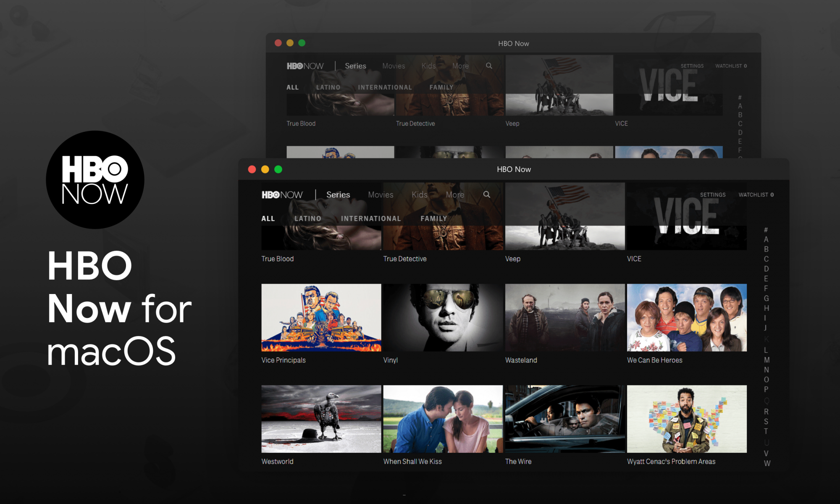The image size is (840, 504).
Task: Jump to letter A in back window index
Action: coord(740,106)
